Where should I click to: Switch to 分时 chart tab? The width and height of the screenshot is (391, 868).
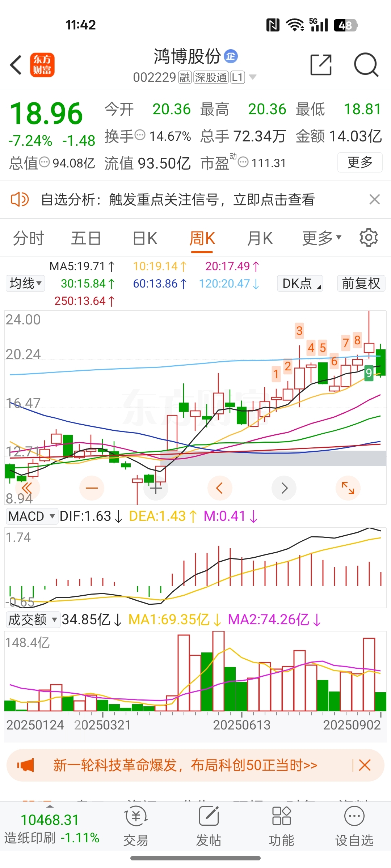click(28, 238)
